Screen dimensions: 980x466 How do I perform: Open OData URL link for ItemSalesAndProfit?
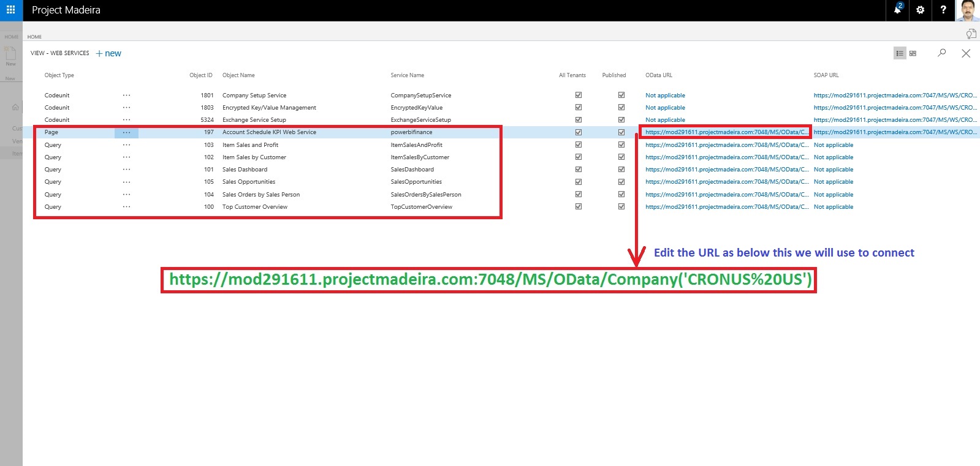point(727,145)
